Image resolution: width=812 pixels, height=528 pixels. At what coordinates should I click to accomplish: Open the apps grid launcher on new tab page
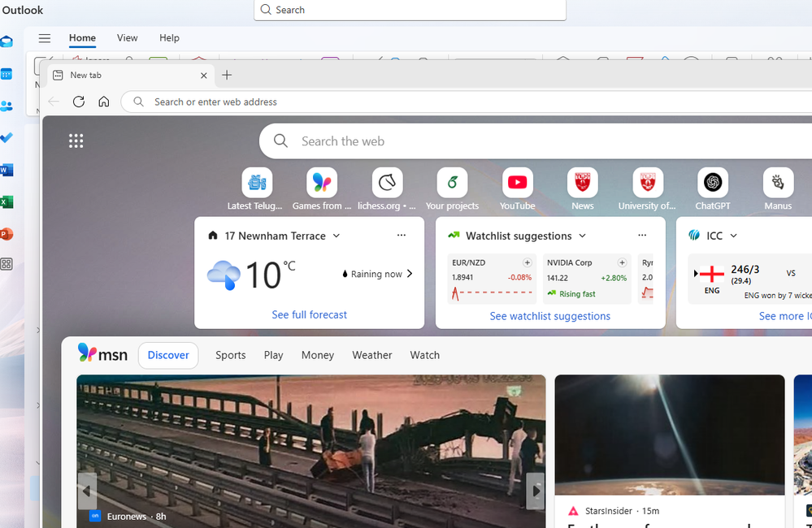tap(76, 141)
